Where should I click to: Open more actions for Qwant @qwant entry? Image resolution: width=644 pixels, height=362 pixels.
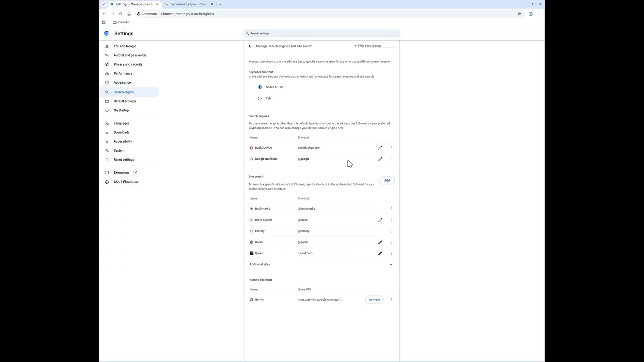pos(391,242)
